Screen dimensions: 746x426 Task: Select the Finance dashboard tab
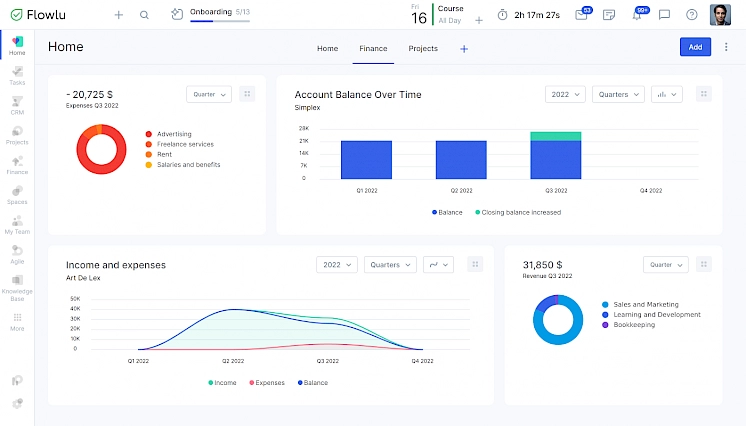[373, 49]
